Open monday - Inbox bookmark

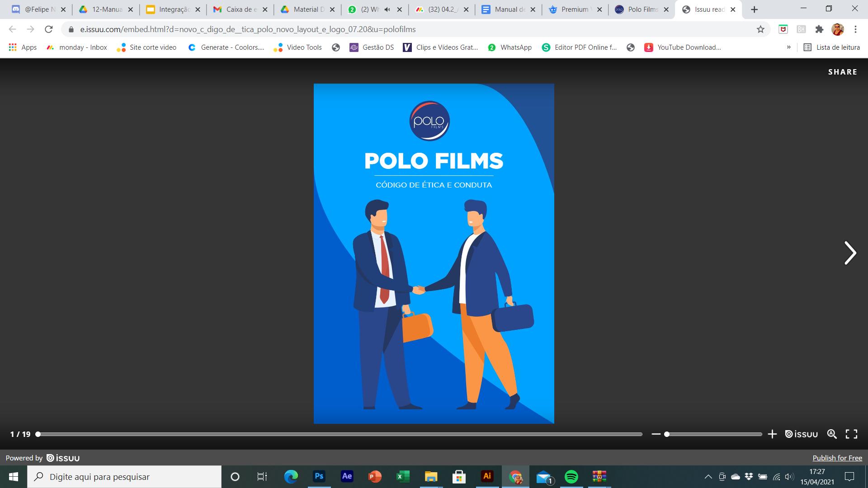click(x=77, y=47)
